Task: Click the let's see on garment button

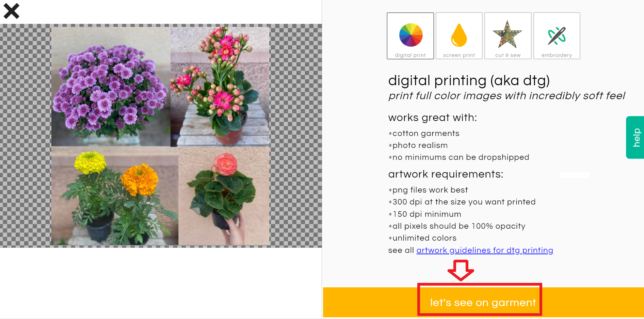Action: [x=483, y=302]
